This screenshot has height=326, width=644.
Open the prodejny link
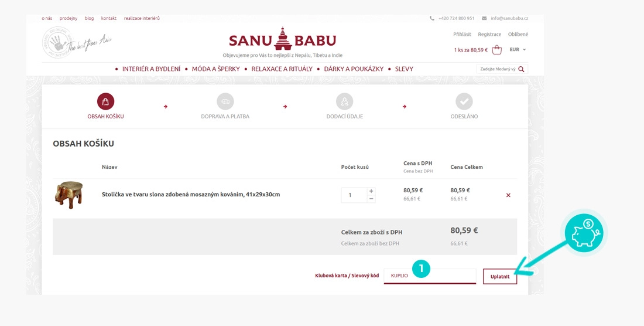tap(68, 19)
